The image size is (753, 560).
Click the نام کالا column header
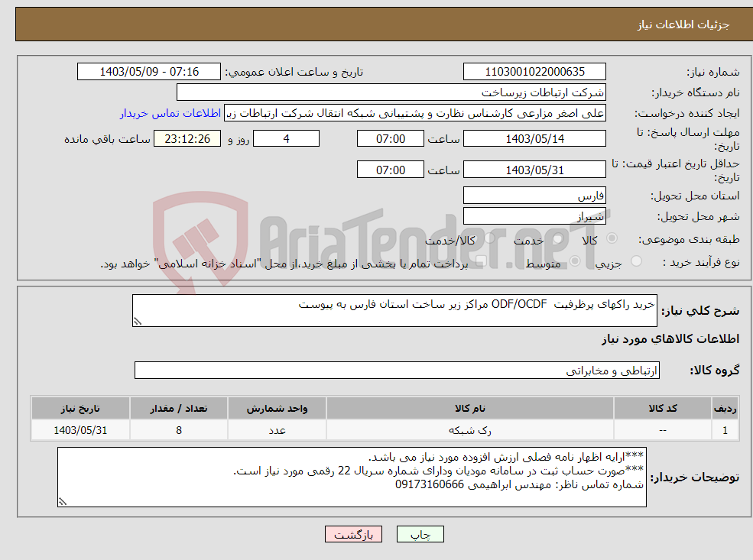[x=469, y=409]
